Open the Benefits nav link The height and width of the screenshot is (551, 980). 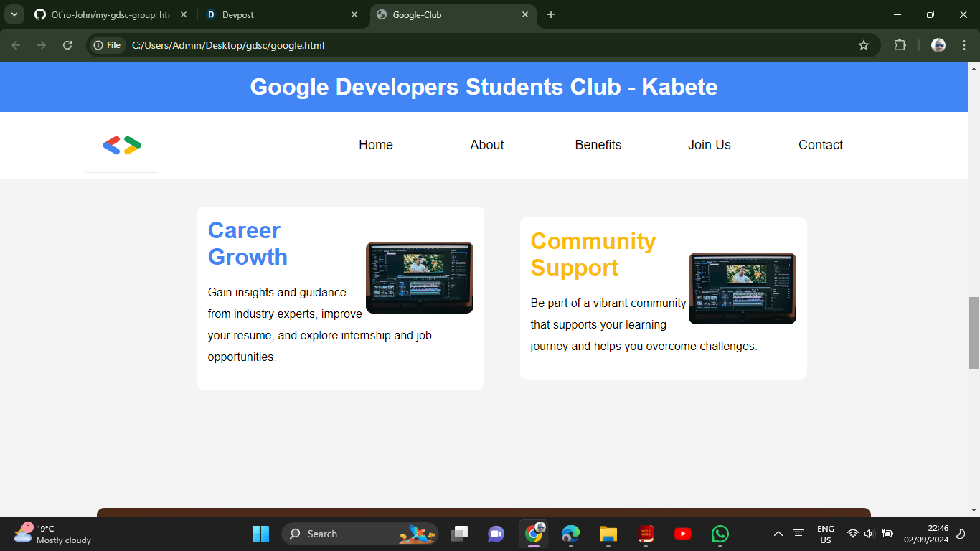(x=598, y=145)
